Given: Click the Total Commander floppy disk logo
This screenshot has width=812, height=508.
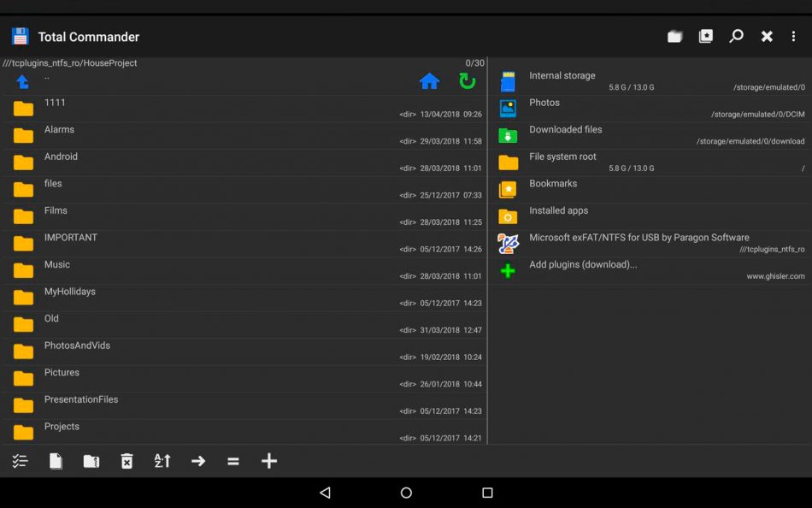Looking at the screenshot, I should (x=21, y=37).
